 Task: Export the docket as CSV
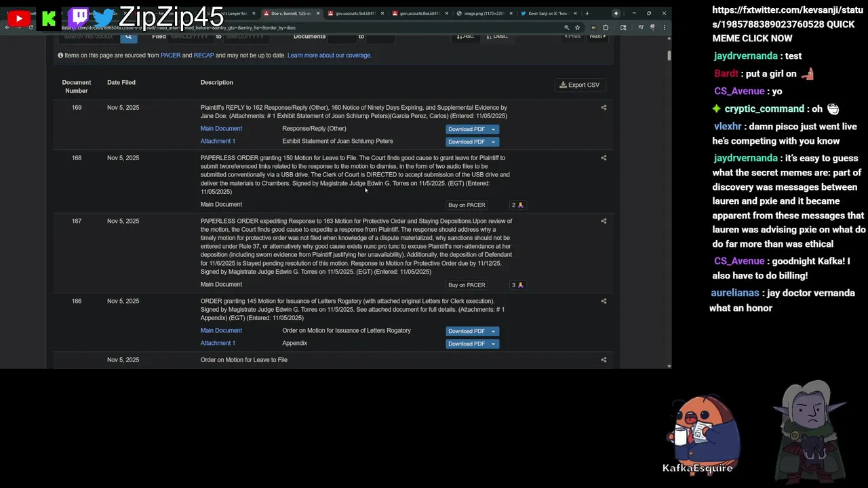tap(580, 85)
